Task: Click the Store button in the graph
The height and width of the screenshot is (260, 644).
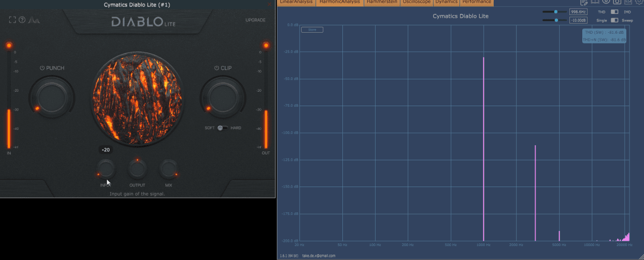Action: (312, 29)
